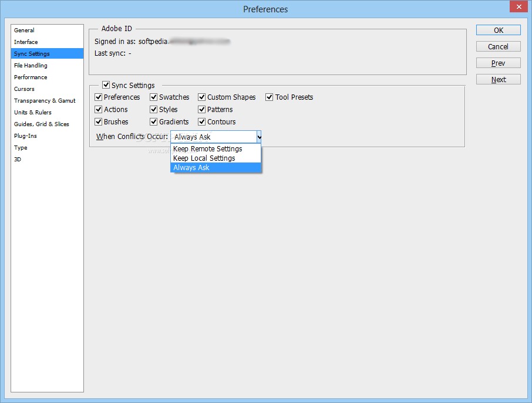Go to the Next preferences page
Viewport: 532px width, 403px height.
497,79
